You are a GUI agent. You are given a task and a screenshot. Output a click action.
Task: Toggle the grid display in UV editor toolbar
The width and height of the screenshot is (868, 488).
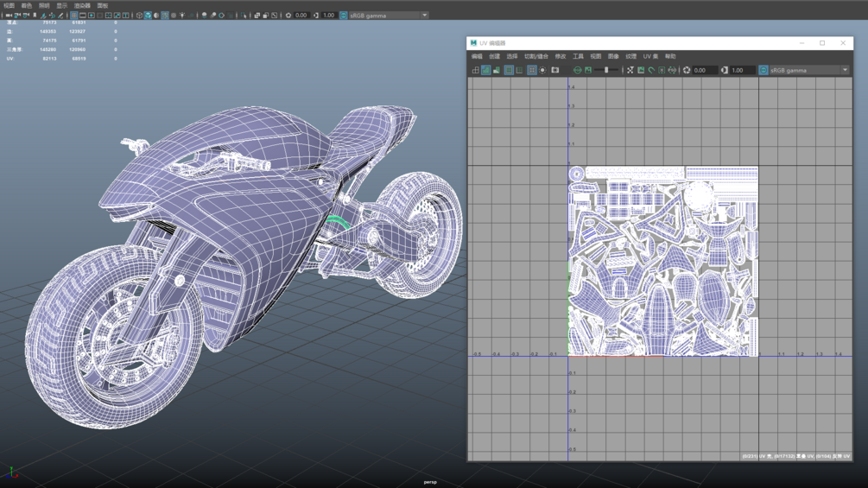531,70
